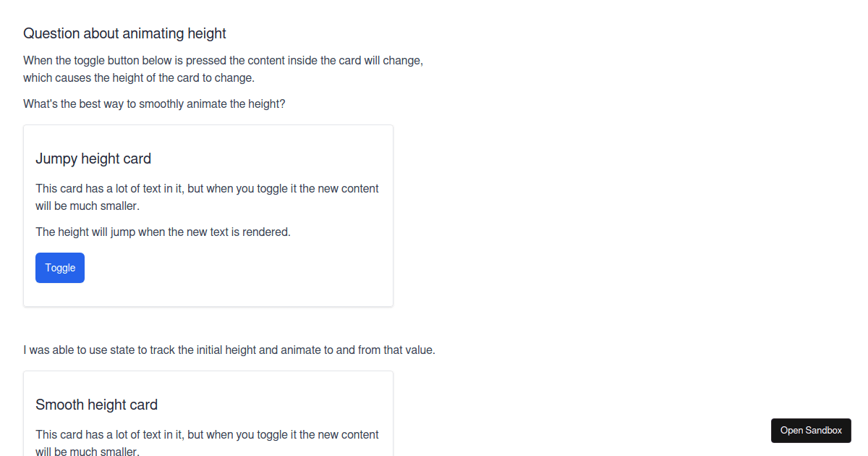
Task: Select the 'Smooth height card' heading
Action: 96,405
